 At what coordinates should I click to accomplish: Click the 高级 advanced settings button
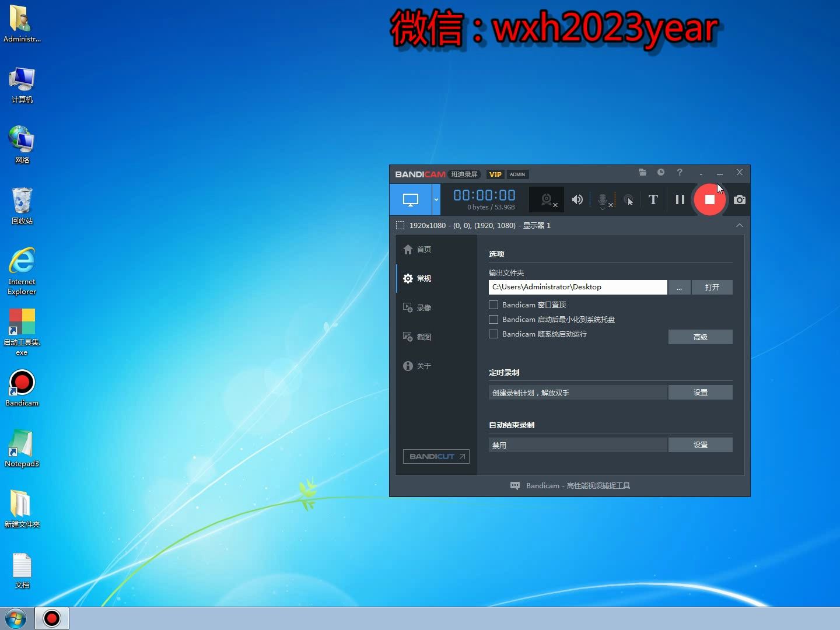[700, 337]
